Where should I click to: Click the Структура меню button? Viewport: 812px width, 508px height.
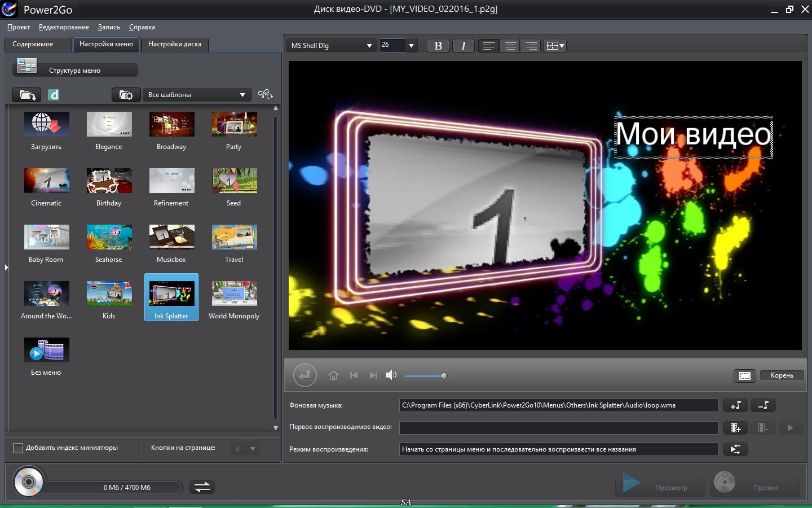(x=75, y=70)
